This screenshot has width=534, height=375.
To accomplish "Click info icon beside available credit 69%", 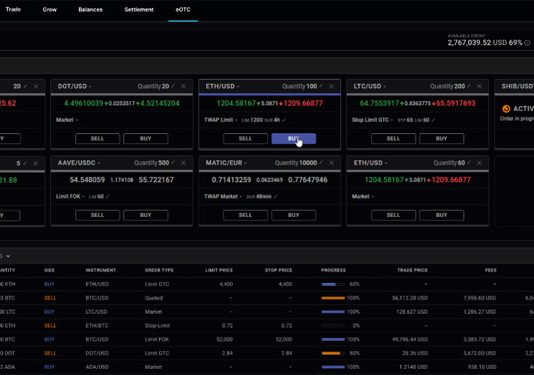I will point(527,43).
